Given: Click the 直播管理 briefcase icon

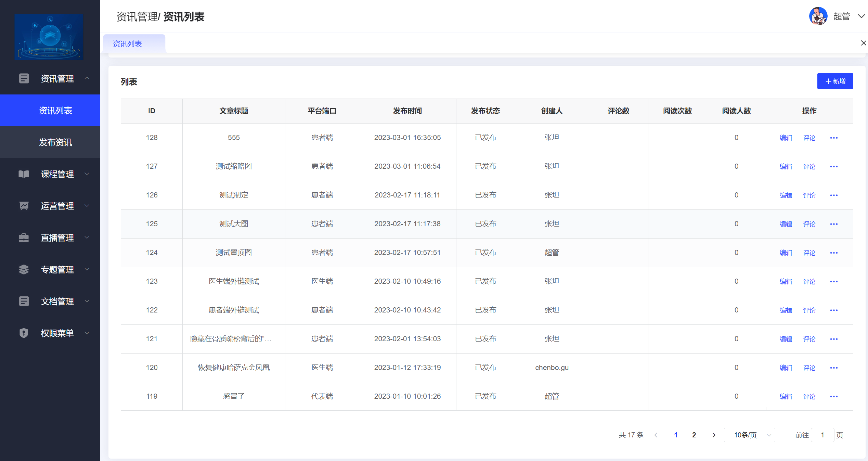Looking at the screenshot, I should click(24, 238).
